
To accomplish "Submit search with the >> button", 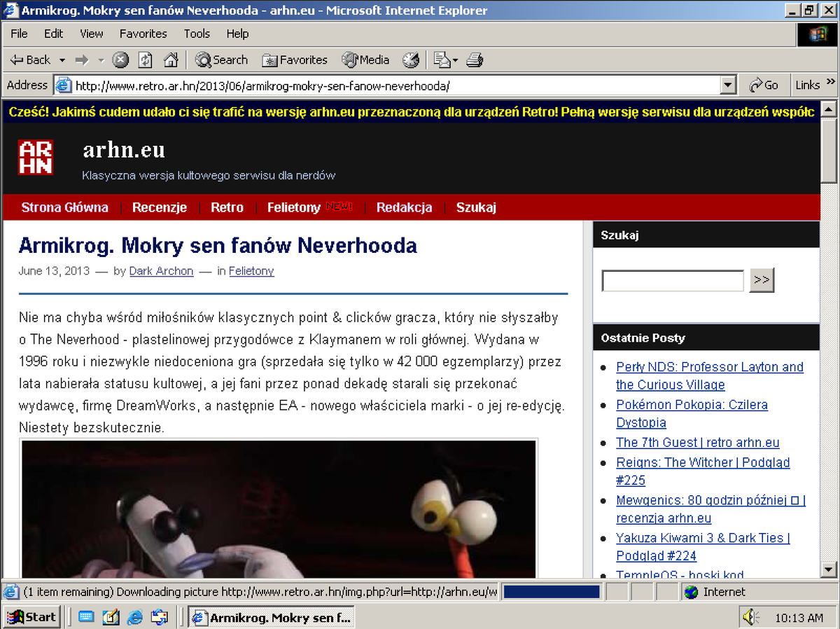I will click(762, 280).
